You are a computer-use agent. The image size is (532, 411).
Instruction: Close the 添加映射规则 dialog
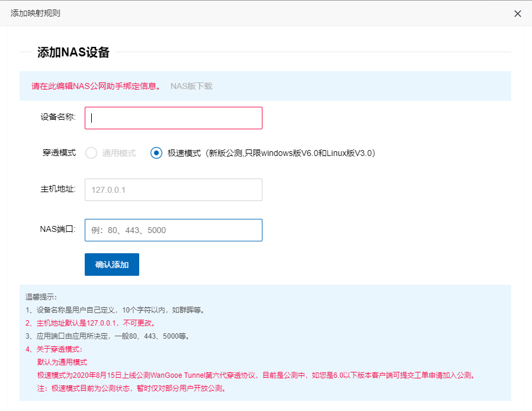click(x=517, y=14)
